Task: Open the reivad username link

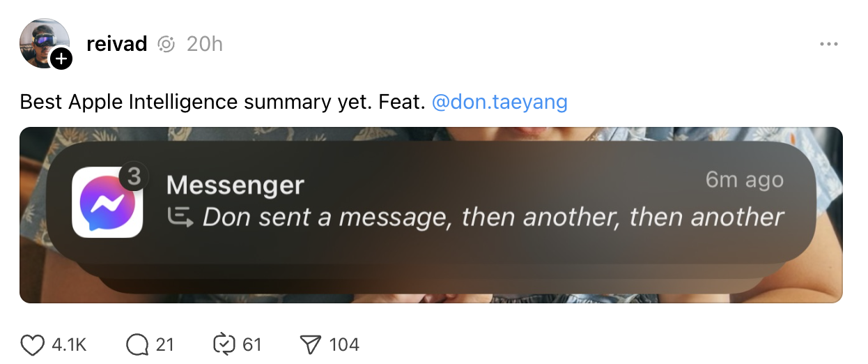Action: click(117, 44)
